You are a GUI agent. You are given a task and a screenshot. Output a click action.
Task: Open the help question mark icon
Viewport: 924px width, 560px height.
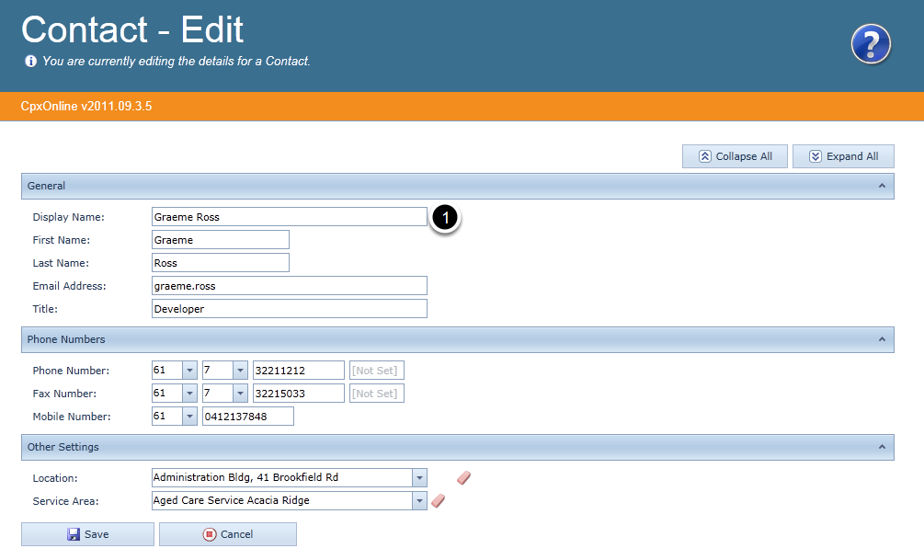[870, 44]
